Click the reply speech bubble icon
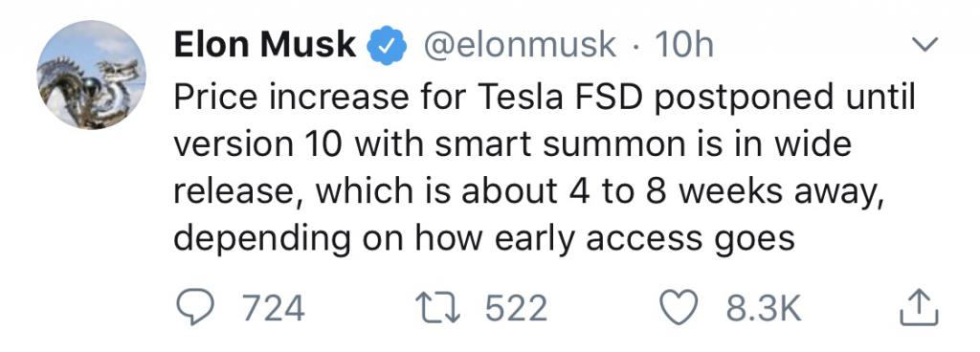This screenshot has width=980, height=352. pyautogui.click(x=193, y=308)
